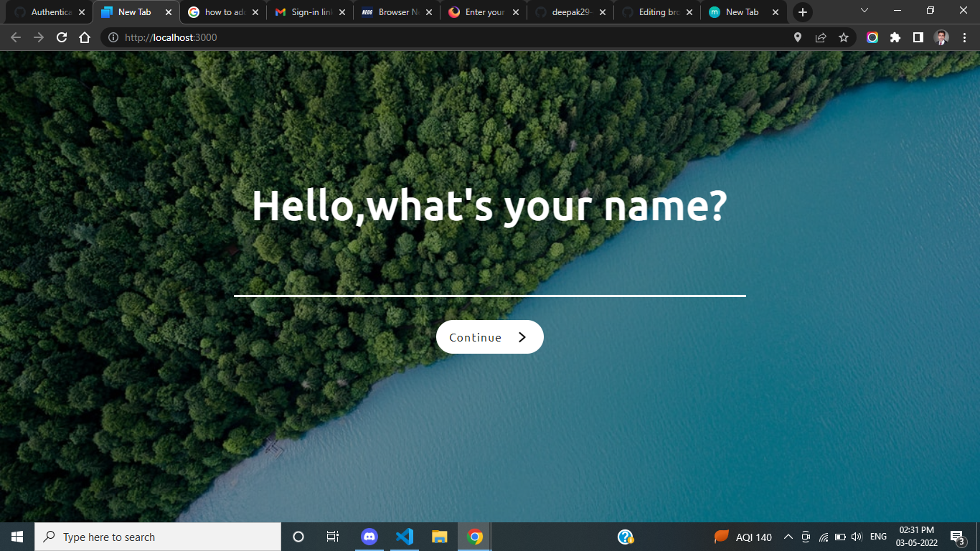Open battery status tray icon
The height and width of the screenshot is (551, 980).
click(x=840, y=537)
